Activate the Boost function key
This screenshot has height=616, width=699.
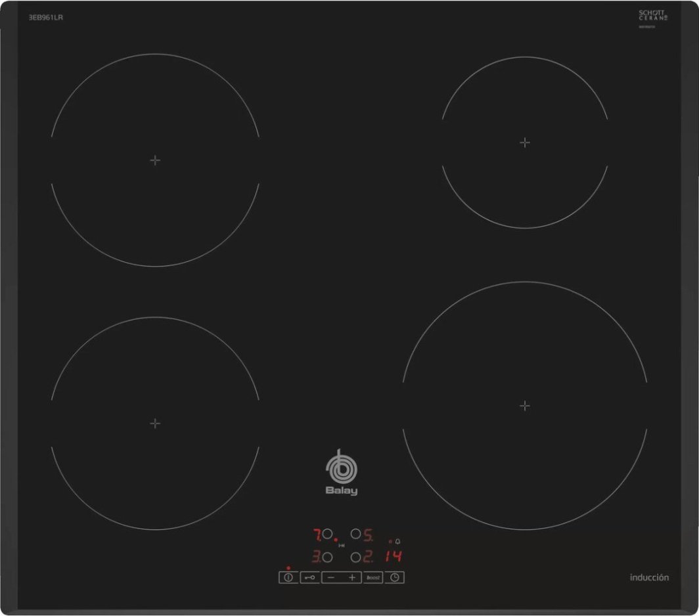coord(373,578)
